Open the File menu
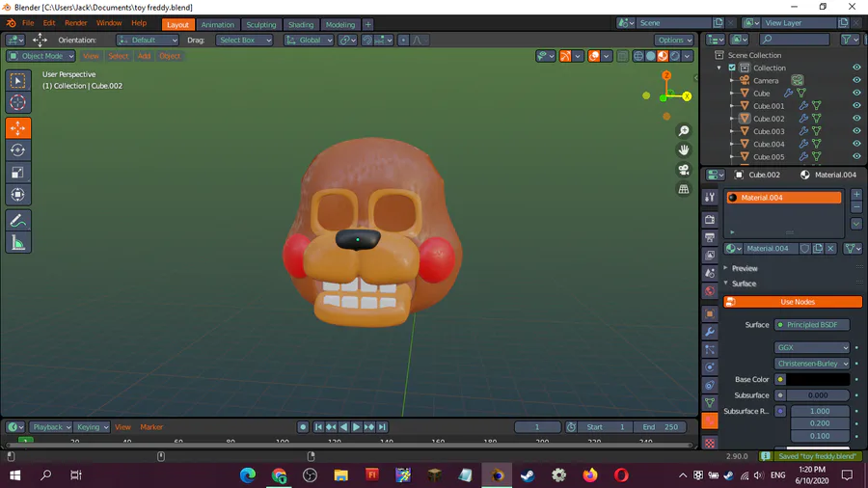This screenshot has height=488, width=868. (28, 23)
